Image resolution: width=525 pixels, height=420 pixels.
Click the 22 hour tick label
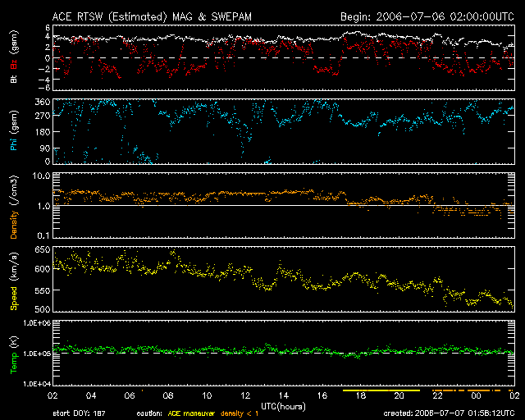[x=437, y=395]
